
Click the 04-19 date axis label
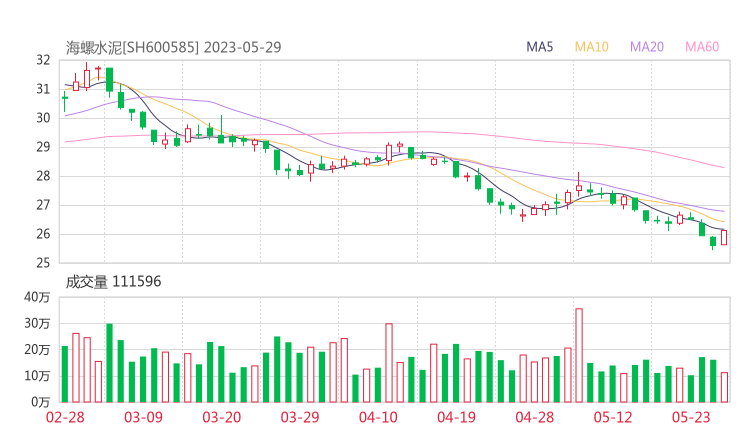click(x=456, y=417)
